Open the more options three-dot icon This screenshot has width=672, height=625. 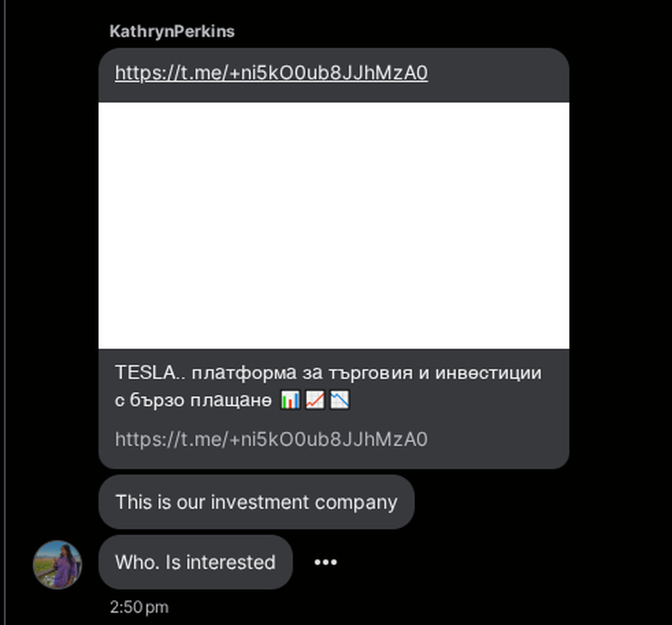(x=325, y=562)
